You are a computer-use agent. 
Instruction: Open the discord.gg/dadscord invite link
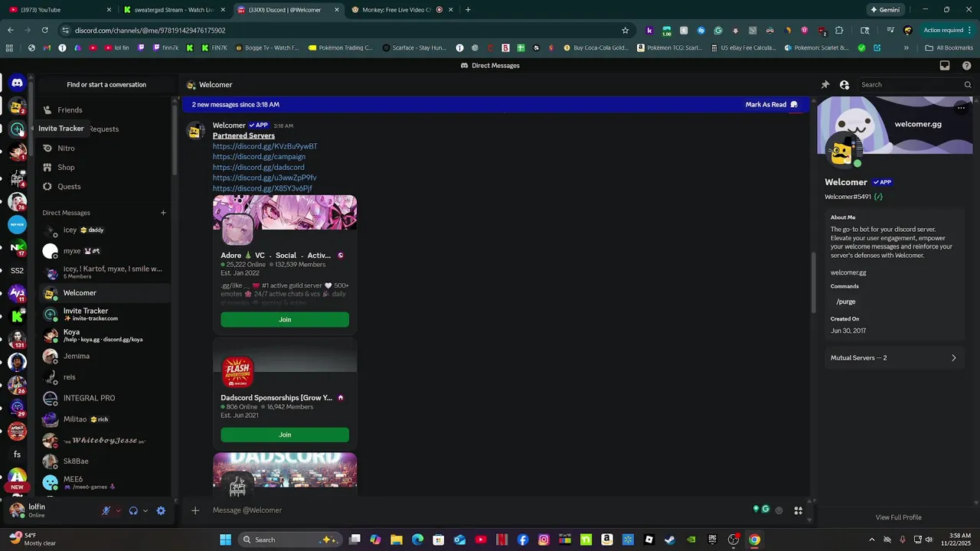coord(259,168)
